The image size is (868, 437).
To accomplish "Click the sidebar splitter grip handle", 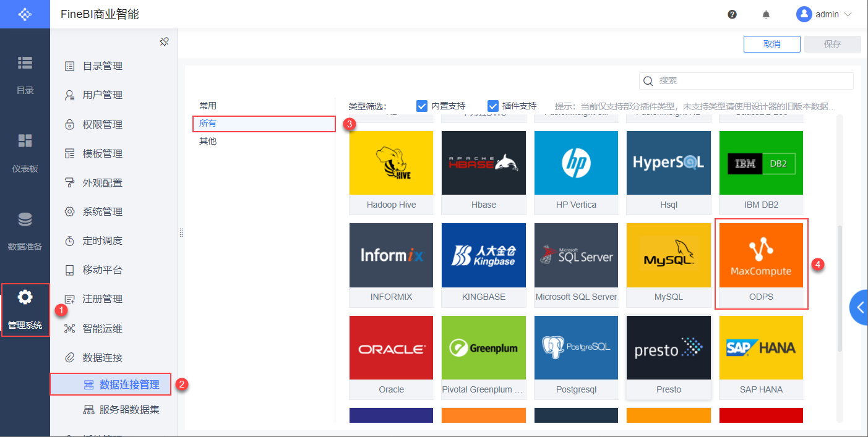I will pos(181,232).
